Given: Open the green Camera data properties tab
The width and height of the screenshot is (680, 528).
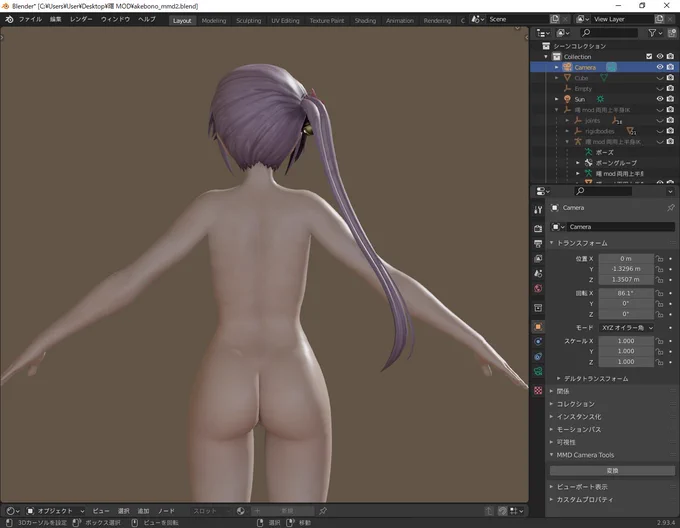Looking at the screenshot, I should pos(538,372).
